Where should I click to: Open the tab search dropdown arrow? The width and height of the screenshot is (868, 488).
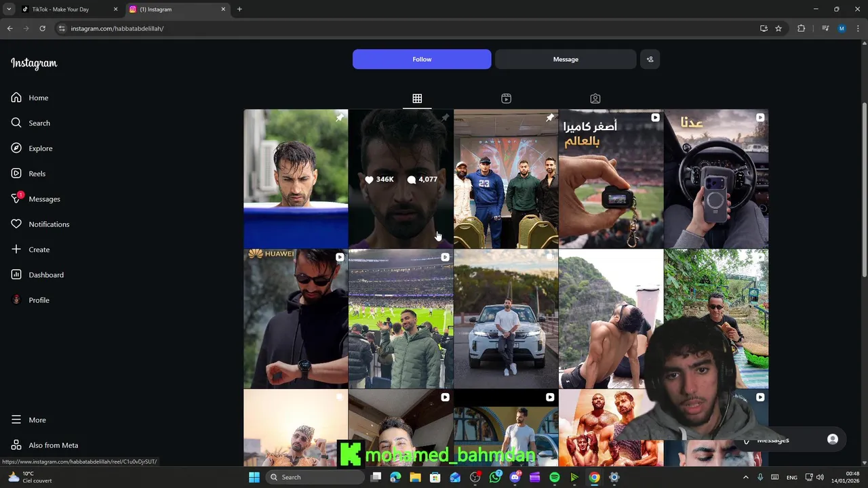point(8,9)
